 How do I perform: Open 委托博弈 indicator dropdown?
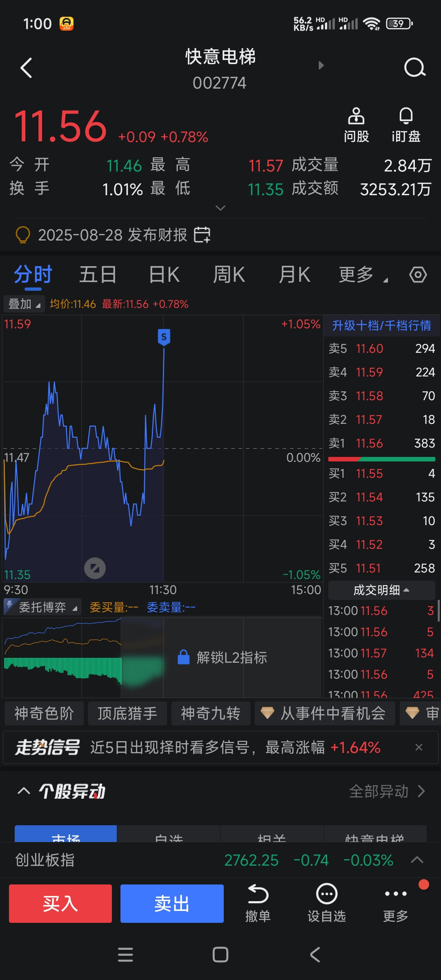tap(42, 607)
